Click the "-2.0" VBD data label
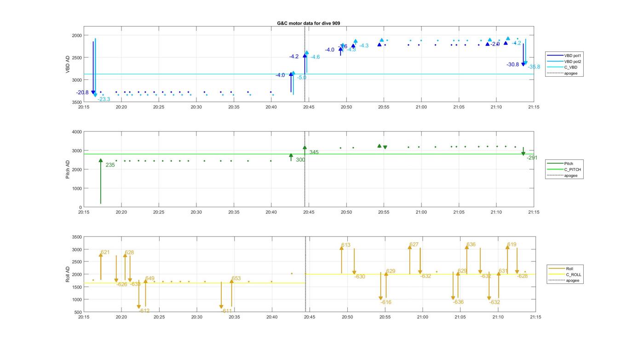 (495, 45)
